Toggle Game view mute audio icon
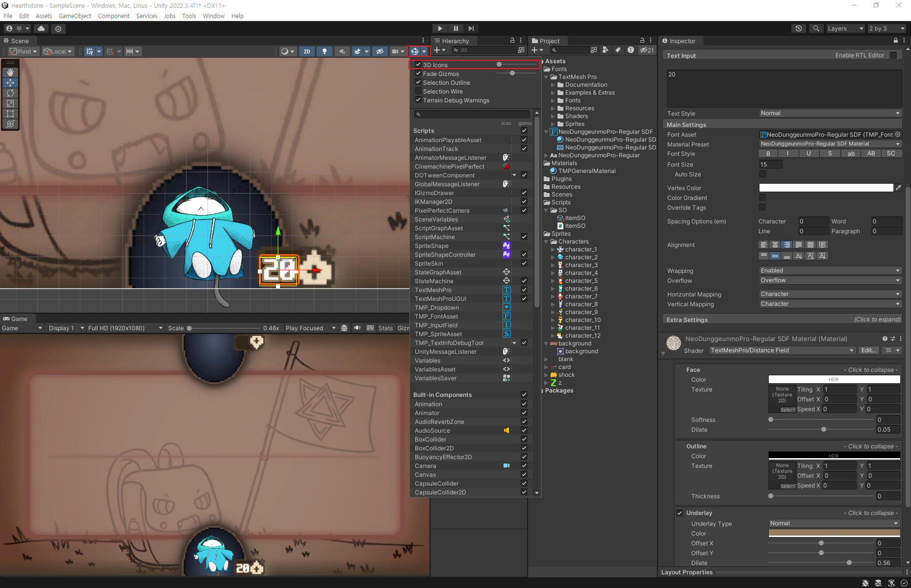 click(x=357, y=328)
